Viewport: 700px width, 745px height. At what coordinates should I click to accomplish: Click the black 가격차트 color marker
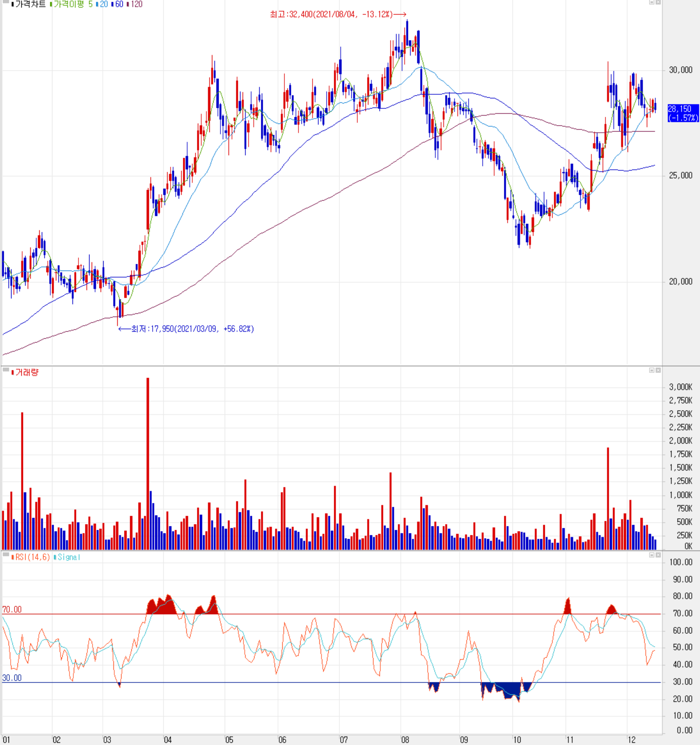tap(12, 4)
